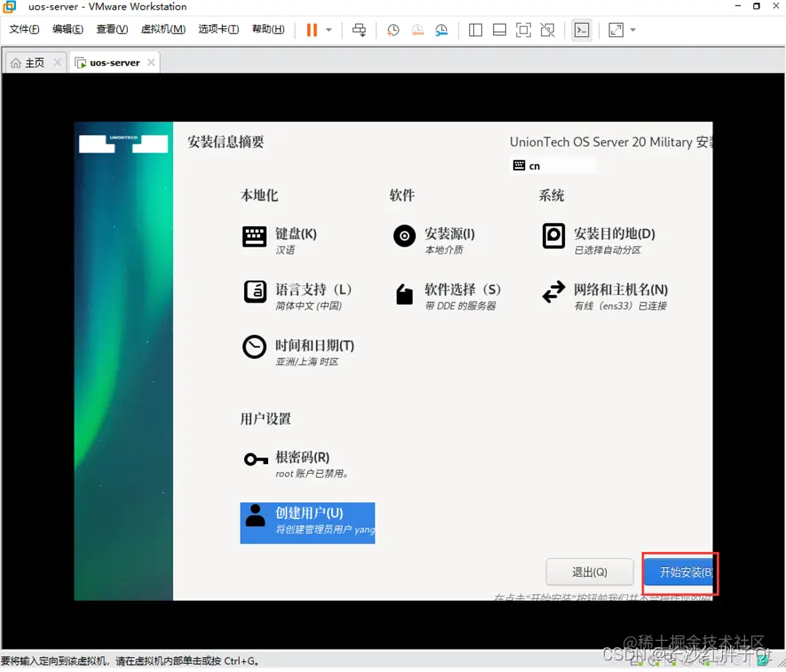This screenshot has width=786, height=672.
Task: Send Ctrl+Alt+Del to the virtual machine
Action: pyautogui.click(x=359, y=29)
